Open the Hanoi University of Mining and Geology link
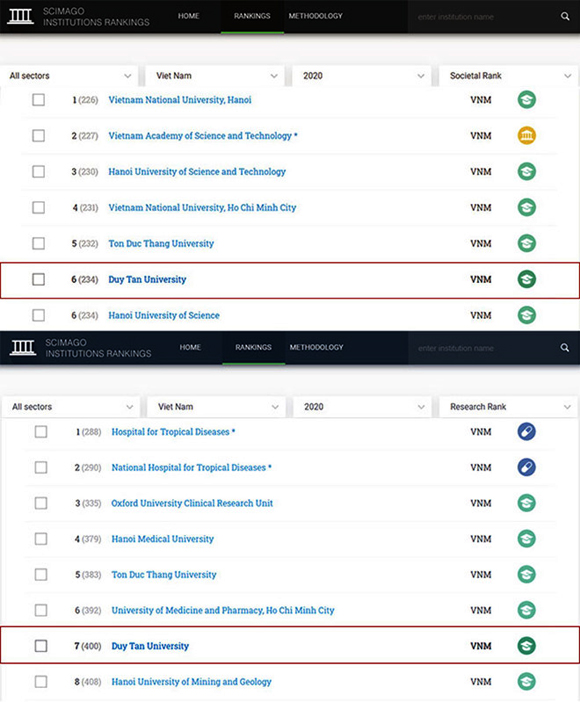The height and width of the screenshot is (702, 580). pyautogui.click(x=191, y=682)
